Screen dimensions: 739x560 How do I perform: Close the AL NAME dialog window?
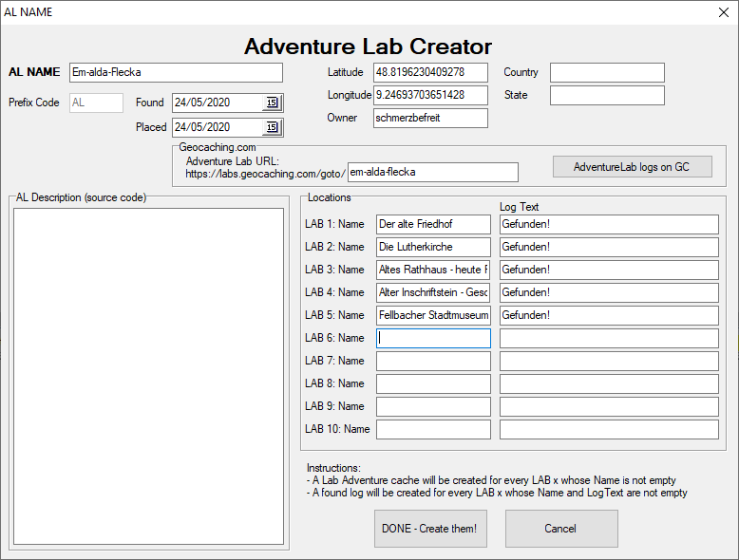[x=724, y=12]
